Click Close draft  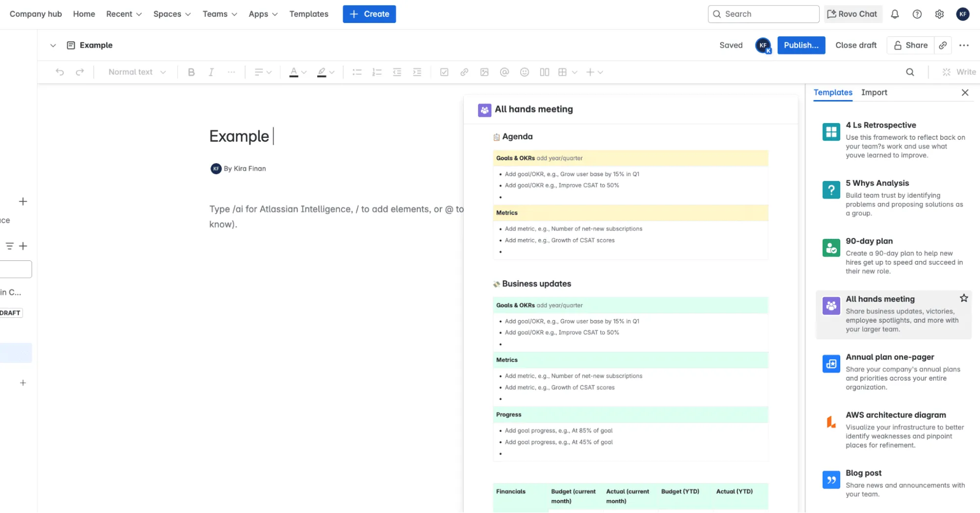coord(855,45)
